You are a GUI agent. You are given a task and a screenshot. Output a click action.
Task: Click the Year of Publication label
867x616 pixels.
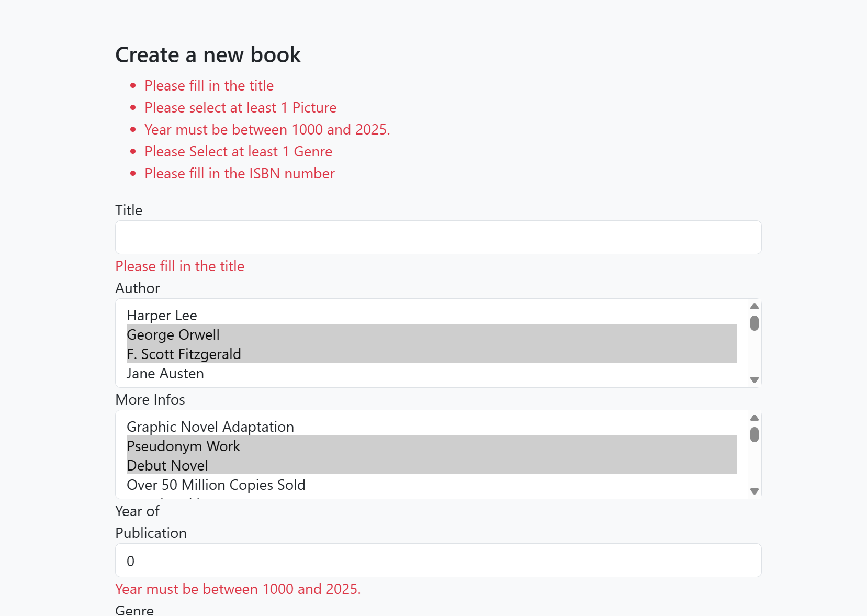(151, 522)
